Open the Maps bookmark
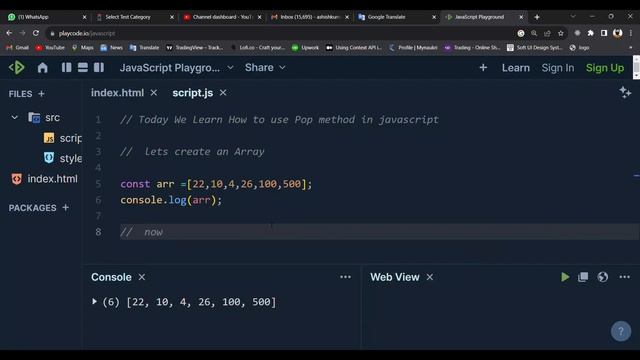The width and height of the screenshot is (640, 360). coord(82,48)
